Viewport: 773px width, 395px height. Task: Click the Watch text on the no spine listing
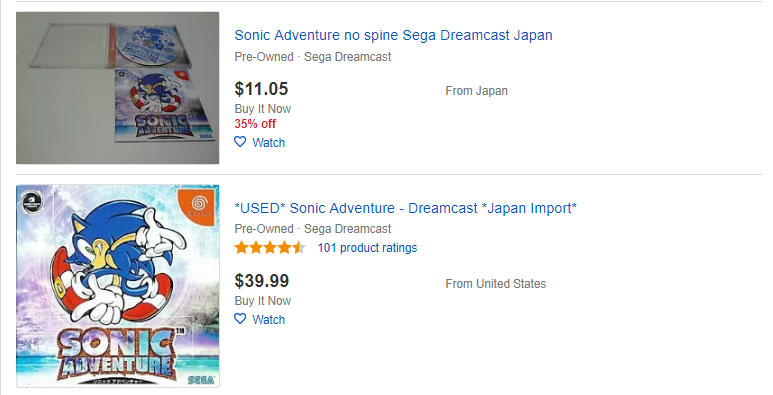[269, 143]
